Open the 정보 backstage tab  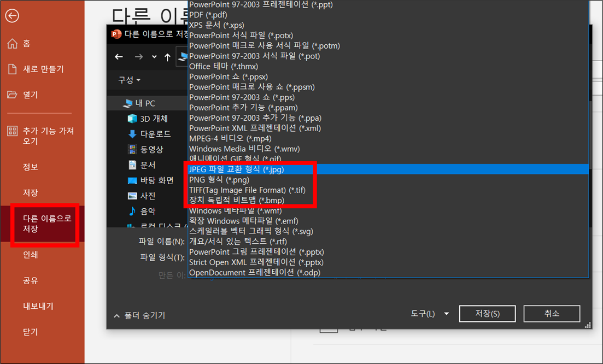[x=31, y=167]
